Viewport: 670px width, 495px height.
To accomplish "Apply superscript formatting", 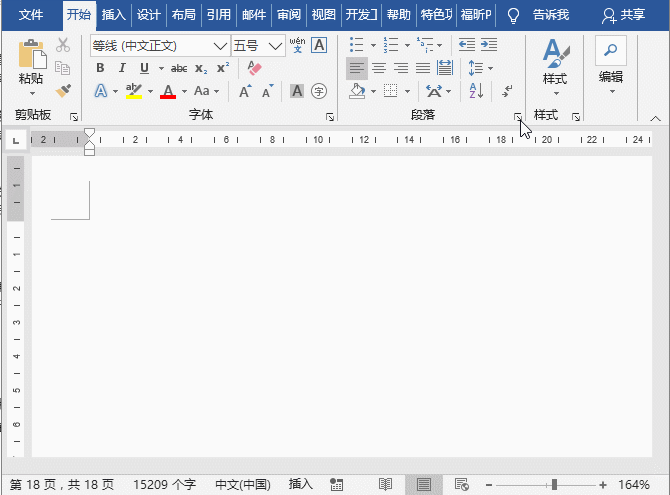I will 223,68.
